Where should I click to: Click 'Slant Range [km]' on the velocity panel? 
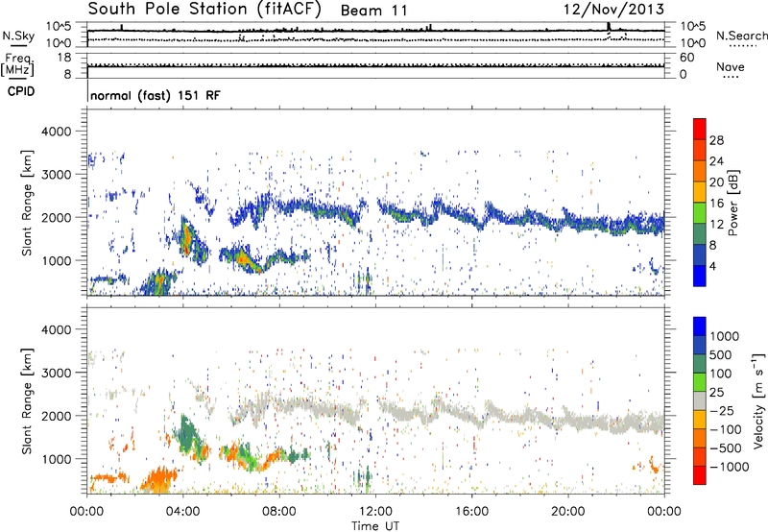tap(27, 401)
